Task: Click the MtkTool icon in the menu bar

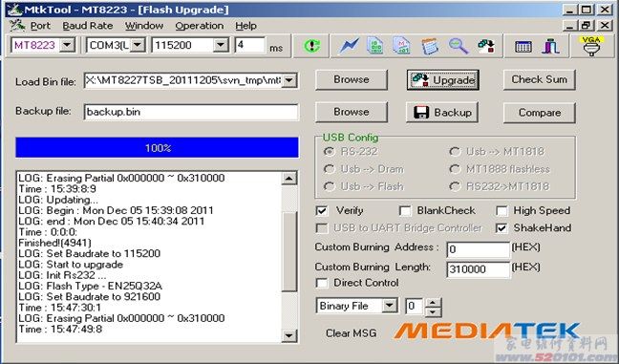Action: 17,26
